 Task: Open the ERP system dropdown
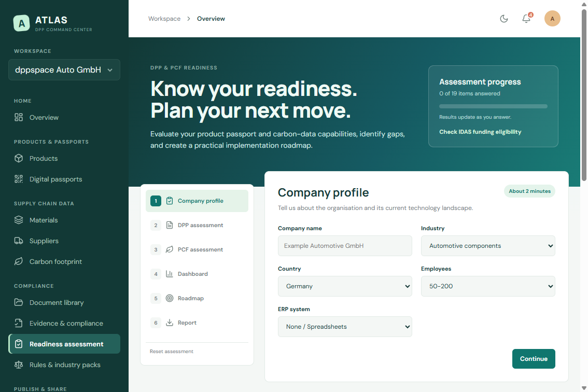coord(345,327)
